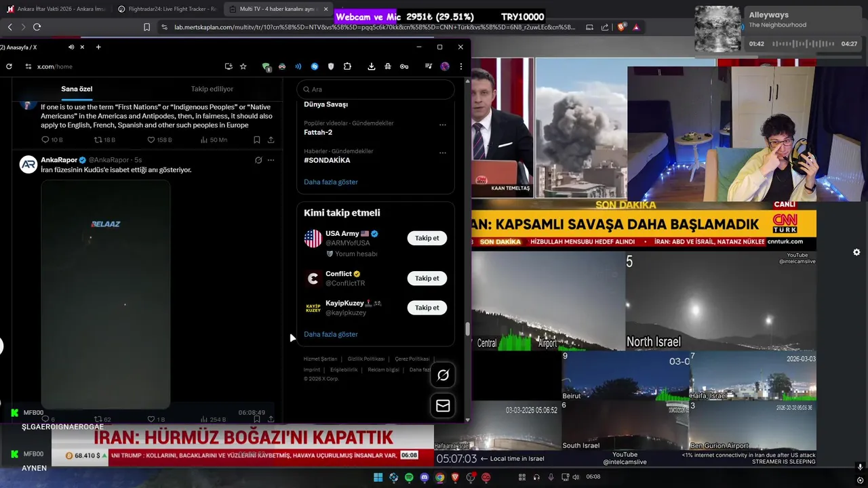
Task: Open Multi TV settings gear
Action: tap(856, 252)
